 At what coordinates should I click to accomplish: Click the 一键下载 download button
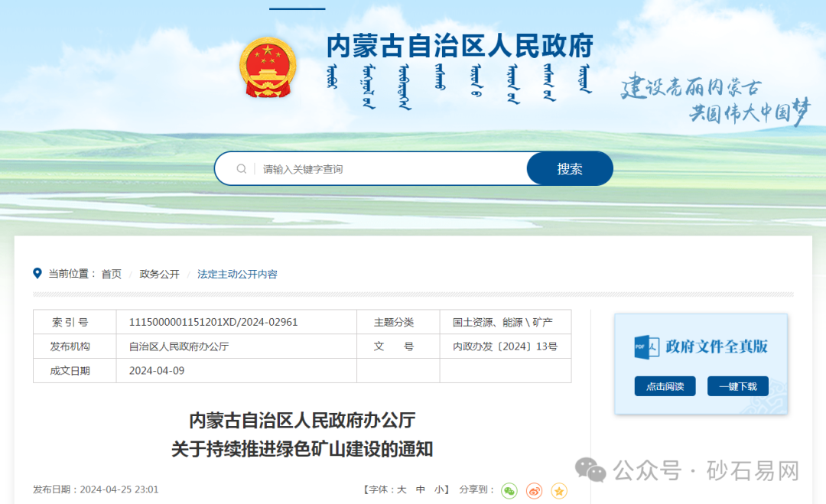point(737,386)
